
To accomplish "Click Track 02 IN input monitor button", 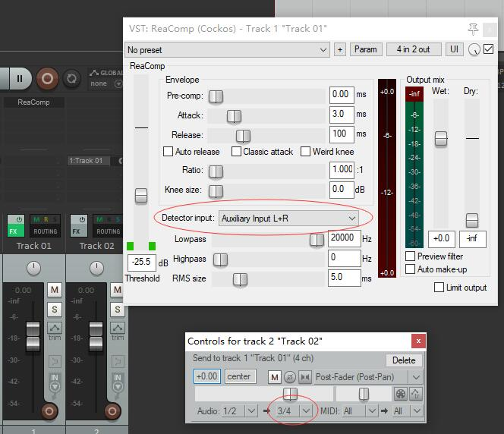I will point(118,383).
